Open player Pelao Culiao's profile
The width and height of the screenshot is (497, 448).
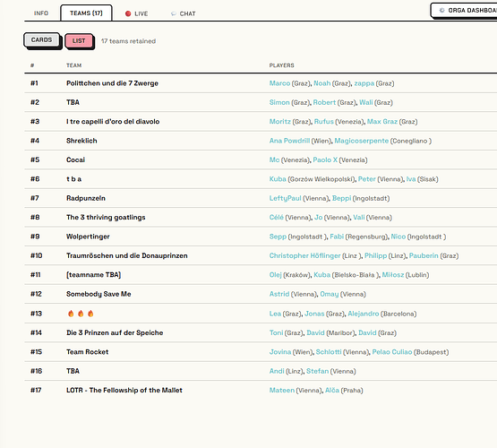click(x=392, y=352)
